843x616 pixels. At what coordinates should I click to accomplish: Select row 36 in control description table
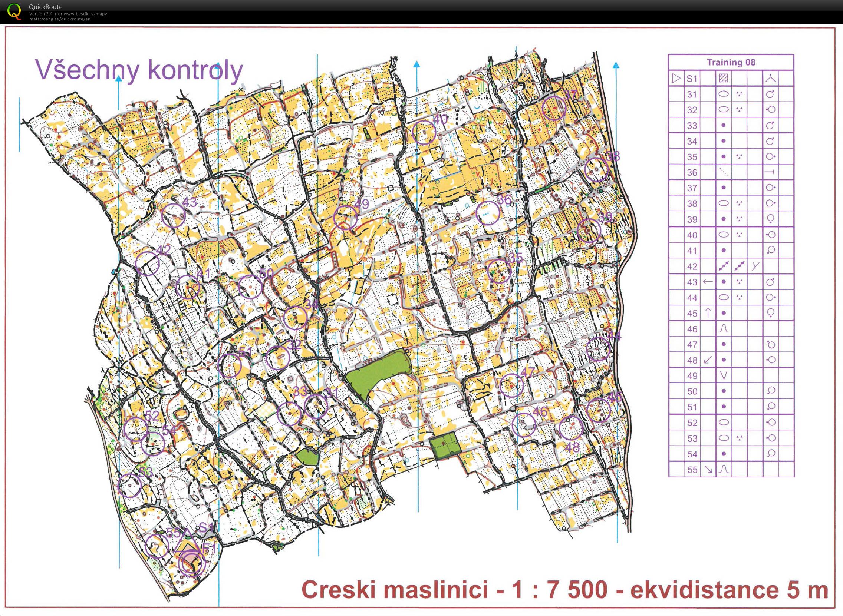pos(731,172)
